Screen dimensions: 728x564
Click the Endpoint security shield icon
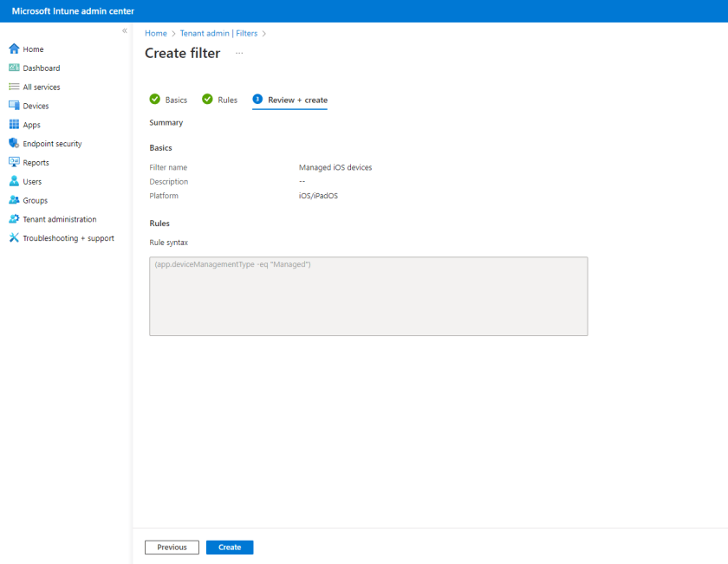pos(14,143)
